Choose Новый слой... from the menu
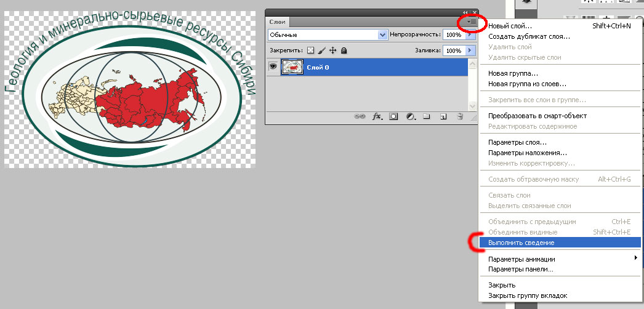 [560, 26]
